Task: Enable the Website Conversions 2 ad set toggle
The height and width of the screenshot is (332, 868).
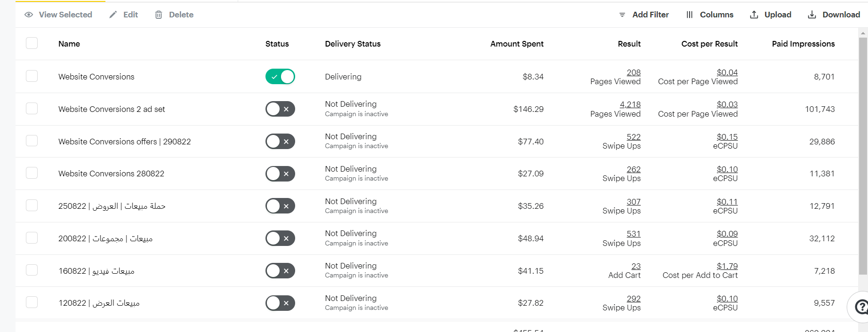Action: (x=280, y=109)
